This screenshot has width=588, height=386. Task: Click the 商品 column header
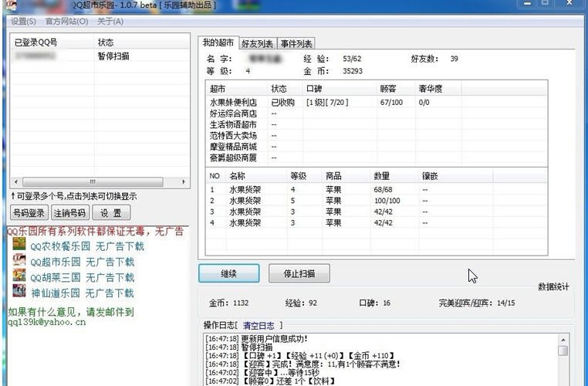click(x=346, y=176)
